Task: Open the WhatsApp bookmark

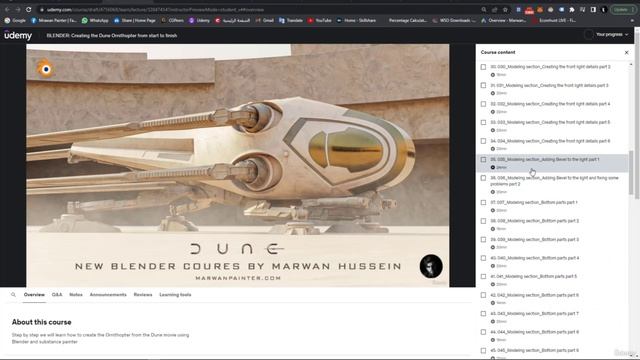Action: [x=95, y=20]
